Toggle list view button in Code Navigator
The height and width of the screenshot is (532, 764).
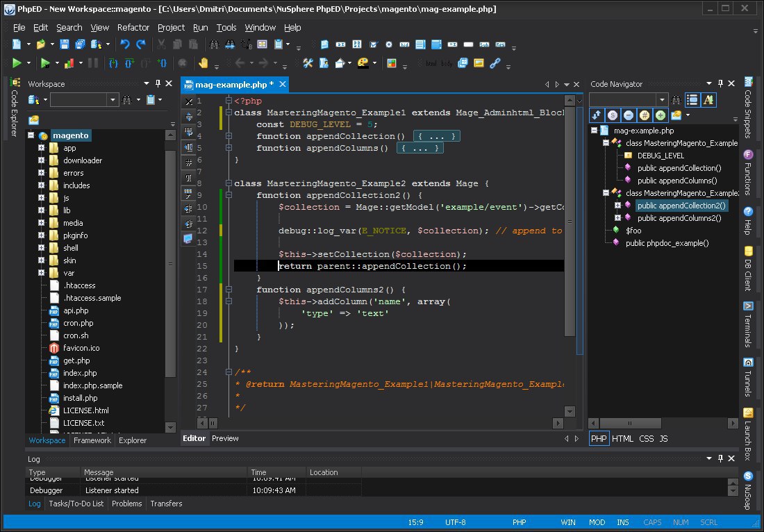coord(692,100)
